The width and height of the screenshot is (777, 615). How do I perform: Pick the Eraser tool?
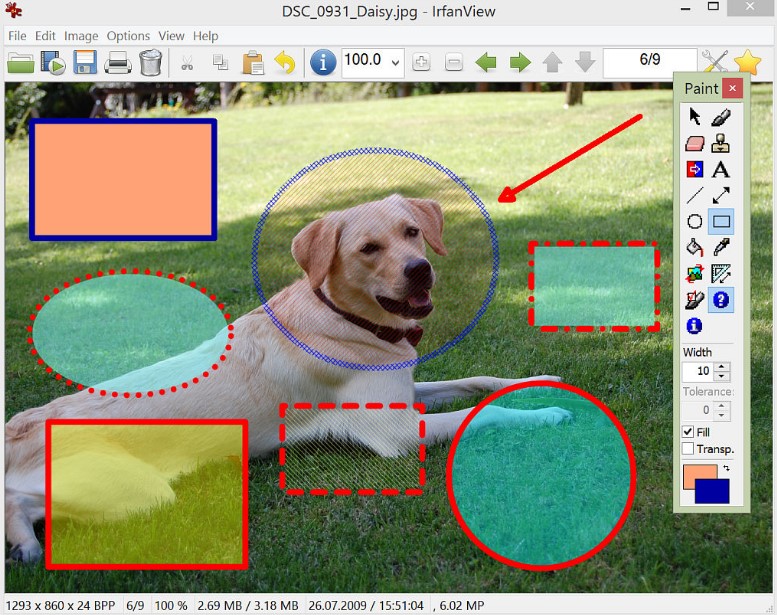(695, 144)
